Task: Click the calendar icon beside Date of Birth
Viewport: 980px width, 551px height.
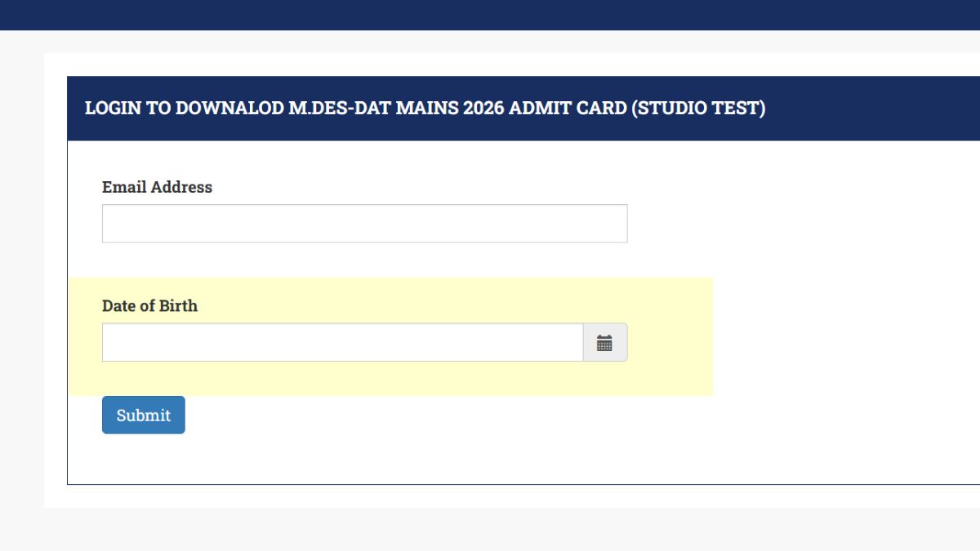Action: (604, 341)
